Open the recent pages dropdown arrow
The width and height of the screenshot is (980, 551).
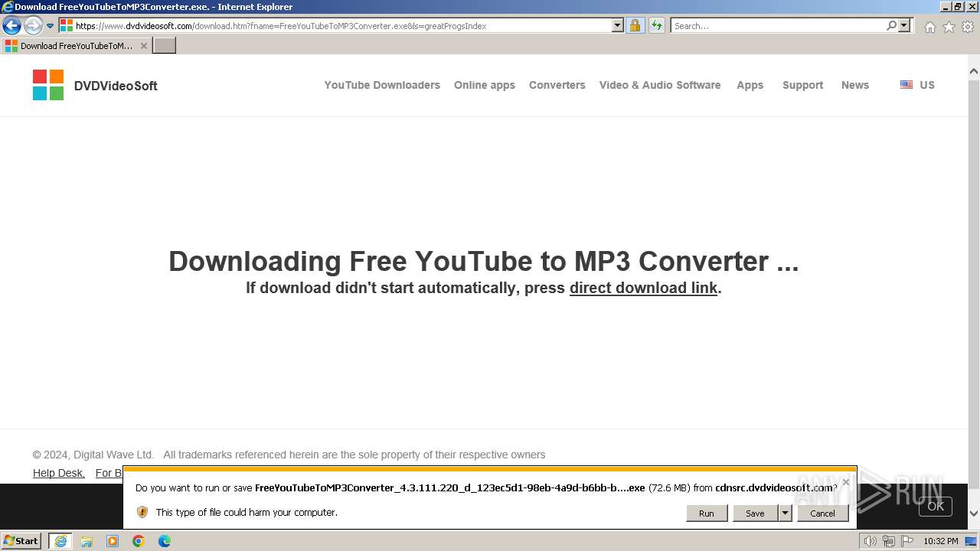click(50, 26)
